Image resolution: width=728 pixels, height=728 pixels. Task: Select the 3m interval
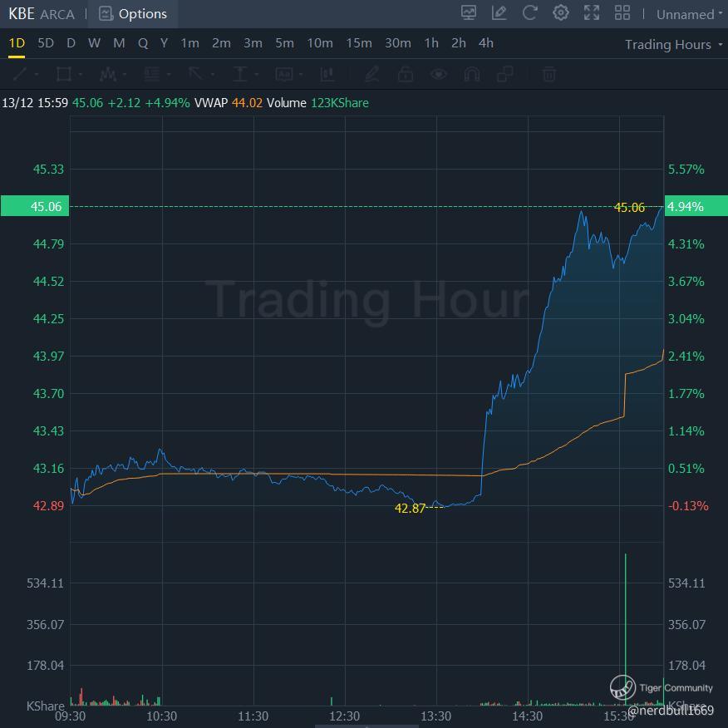click(x=253, y=43)
